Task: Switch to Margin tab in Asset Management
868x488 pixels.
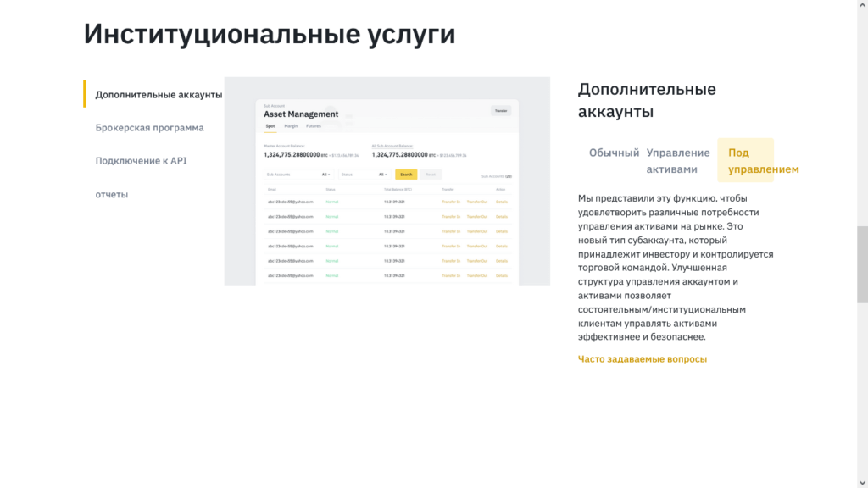Action: [291, 126]
